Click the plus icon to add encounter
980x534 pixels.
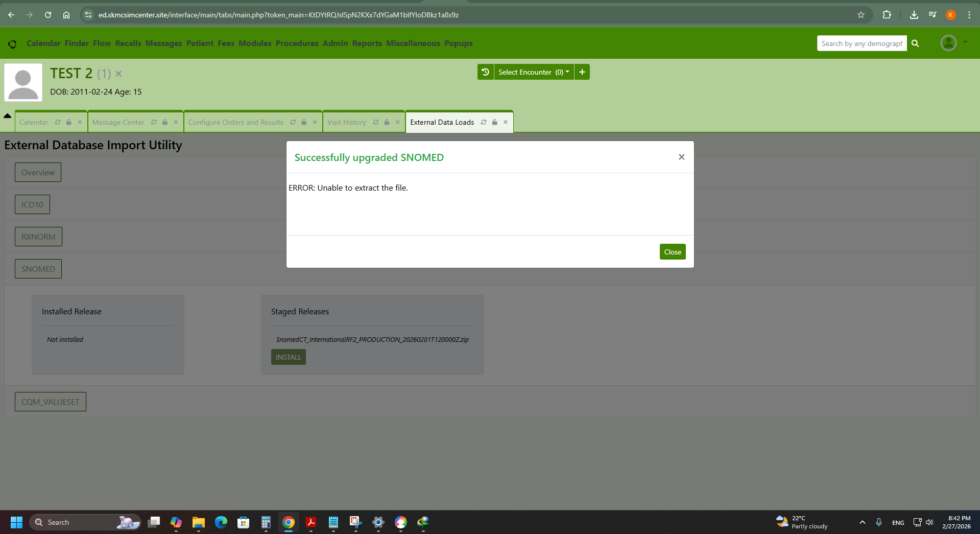(582, 72)
